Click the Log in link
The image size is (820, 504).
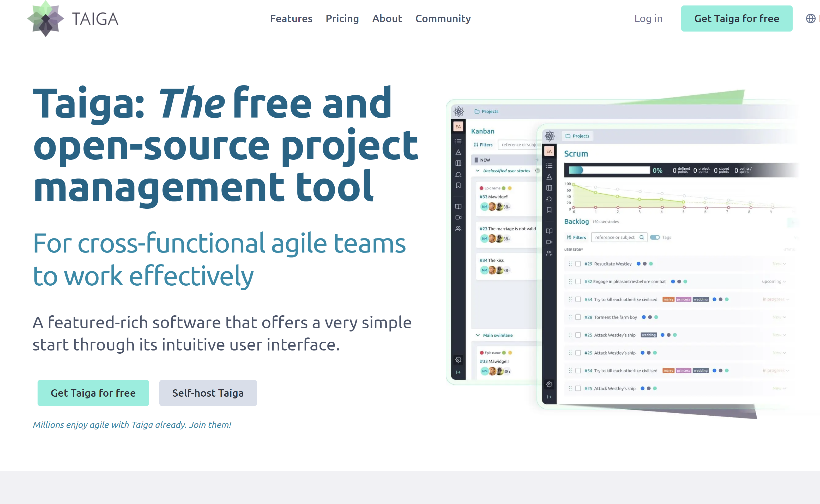[x=648, y=19]
